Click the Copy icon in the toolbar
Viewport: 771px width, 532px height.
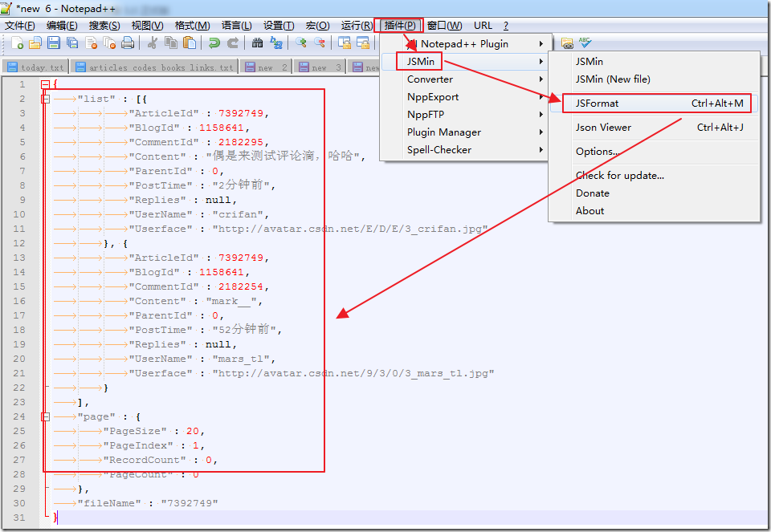point(170,43)
